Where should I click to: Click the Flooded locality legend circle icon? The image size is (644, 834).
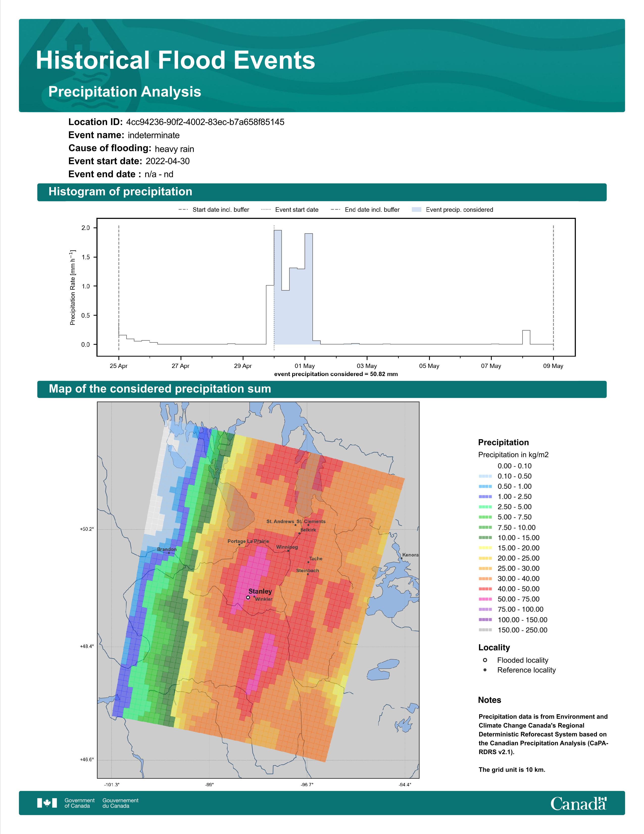485,660
